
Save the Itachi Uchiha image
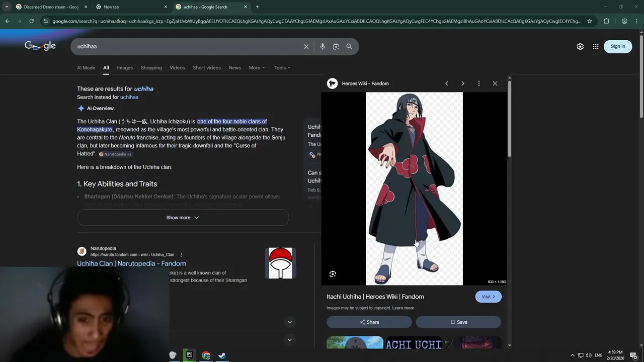[x=458, y=322]
